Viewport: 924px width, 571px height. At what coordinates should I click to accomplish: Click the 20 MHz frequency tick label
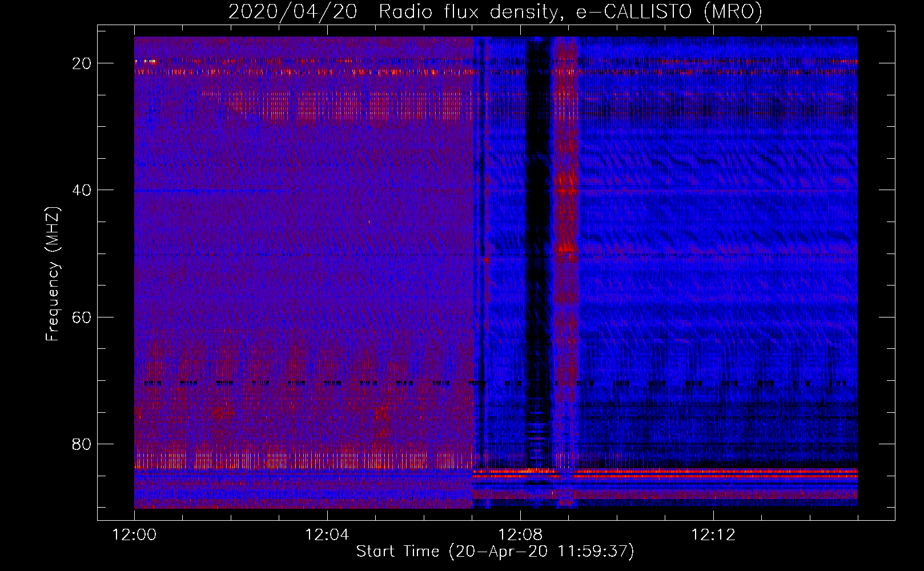tap(82, 63)
